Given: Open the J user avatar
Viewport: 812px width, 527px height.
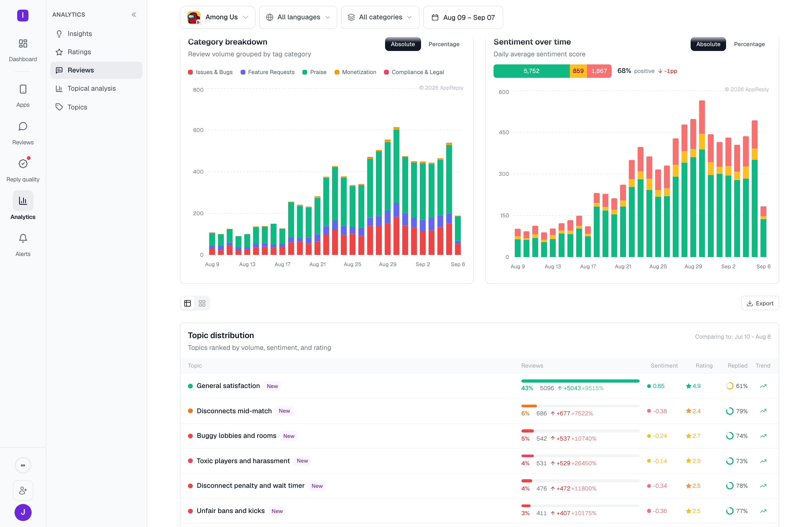Looking at the screenshot, I should click(x=23, y=512).
